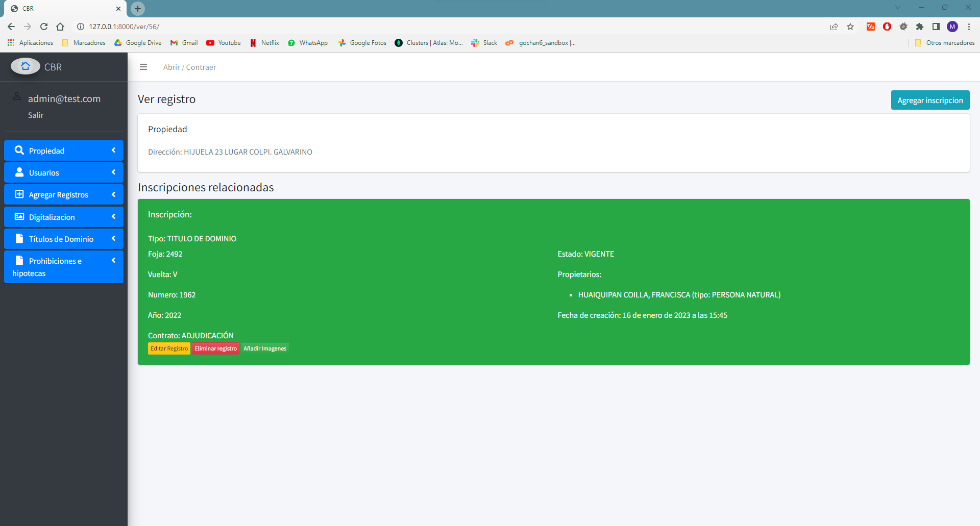Click the browser address bar URL
This screenshot has width=980, height=526.
(x=124, y=27)
